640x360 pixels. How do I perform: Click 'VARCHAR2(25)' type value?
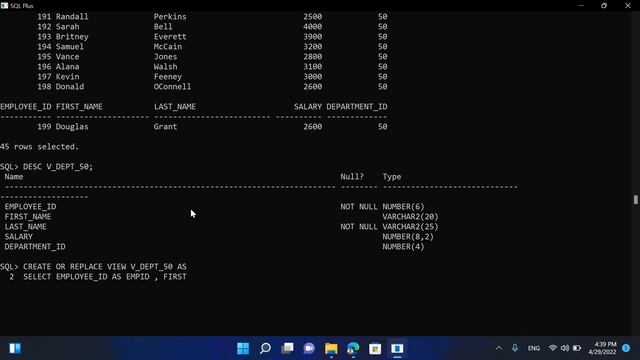tap(410, 227)
